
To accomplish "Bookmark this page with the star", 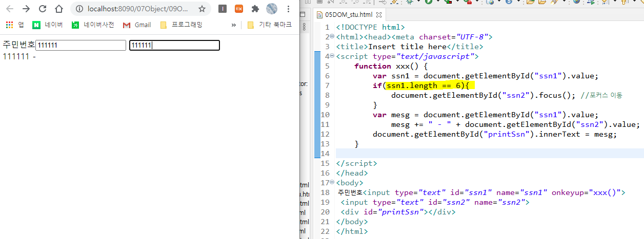I will (202, 9).
